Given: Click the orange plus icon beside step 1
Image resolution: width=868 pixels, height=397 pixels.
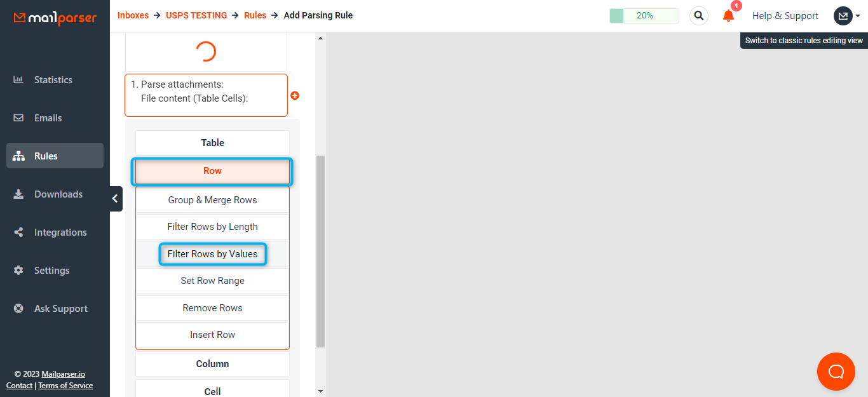Looking at the screenshot, I should (x=295, y=95).
